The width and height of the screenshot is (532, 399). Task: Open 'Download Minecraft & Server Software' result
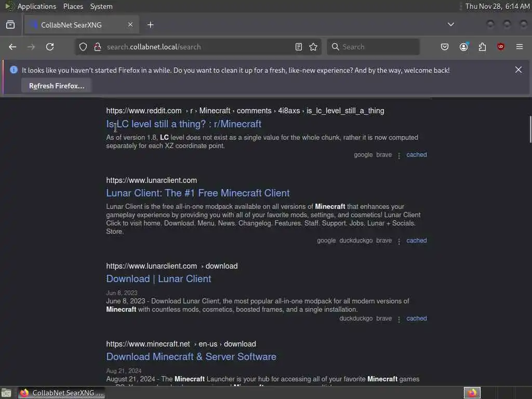point(191,357)
